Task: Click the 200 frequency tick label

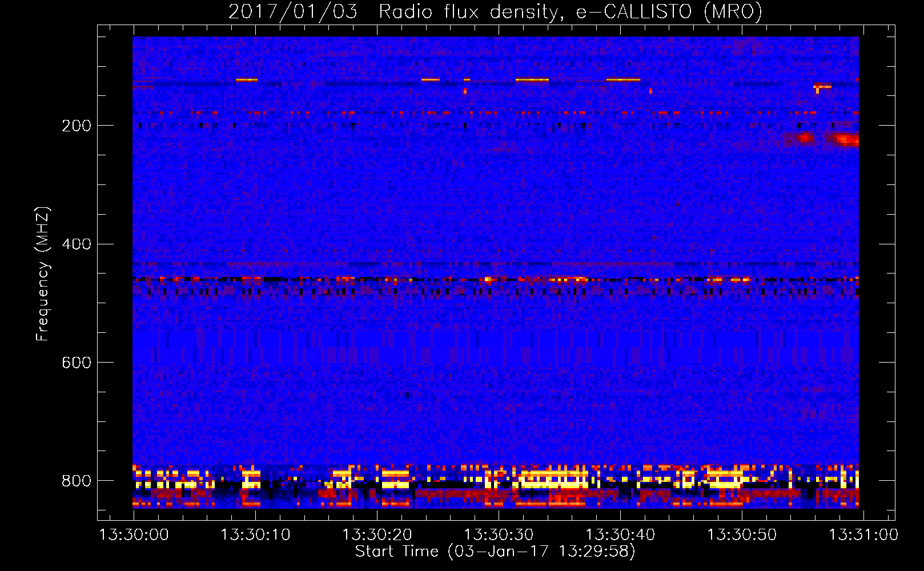Action: coord(77,126)
